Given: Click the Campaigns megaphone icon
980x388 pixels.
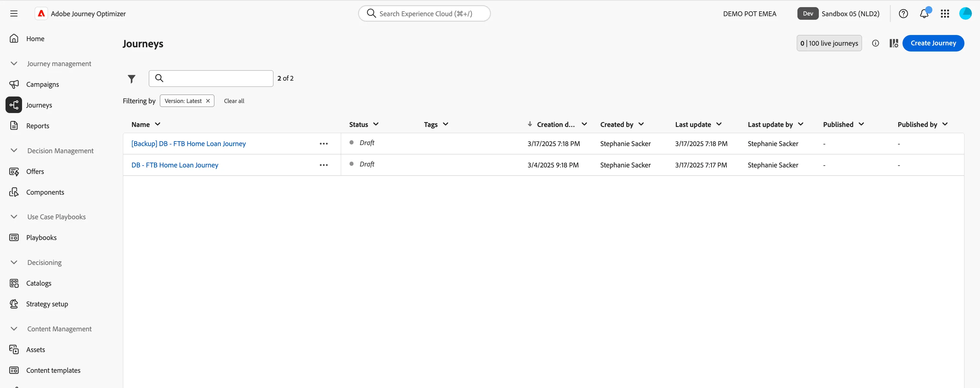Looking at the screenshot, I should tap(14, 84).
